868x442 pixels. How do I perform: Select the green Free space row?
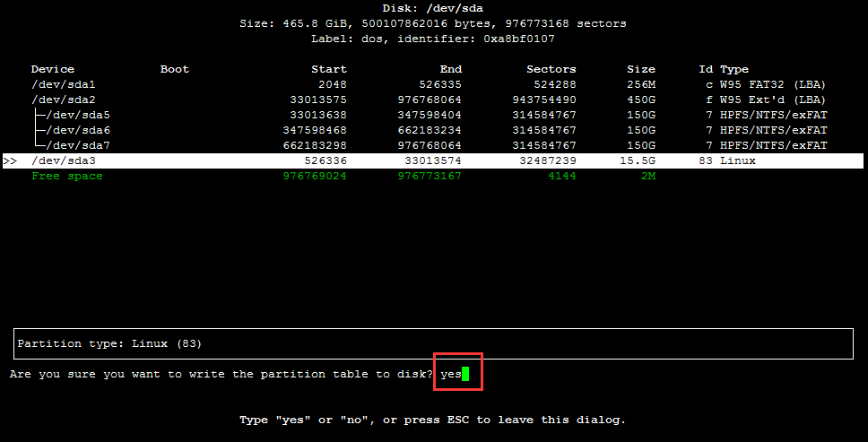[x=67, y=176]
